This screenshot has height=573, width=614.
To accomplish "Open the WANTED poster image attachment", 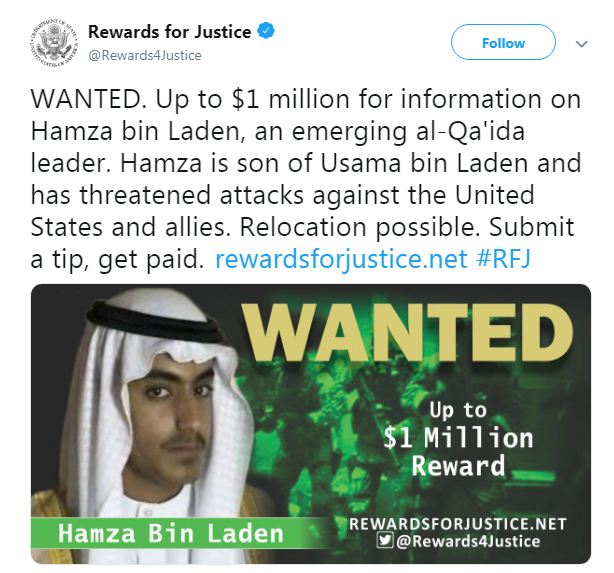I will (311, 424).
